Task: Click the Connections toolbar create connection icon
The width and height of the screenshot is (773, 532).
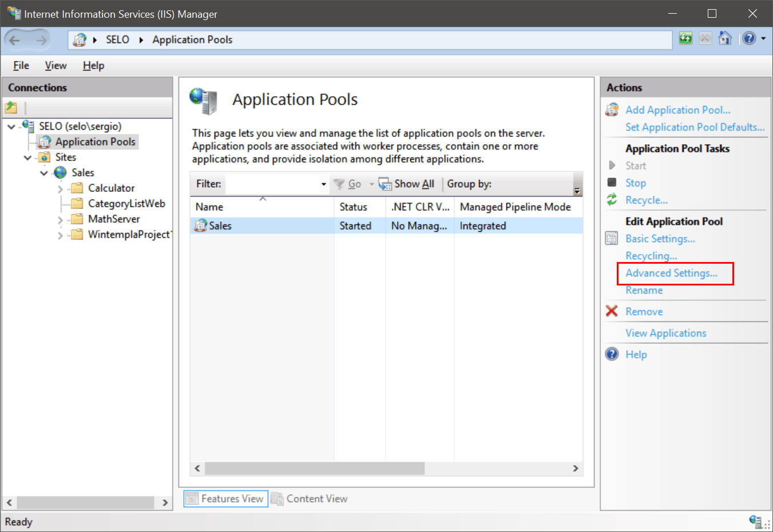Action: 11,107
